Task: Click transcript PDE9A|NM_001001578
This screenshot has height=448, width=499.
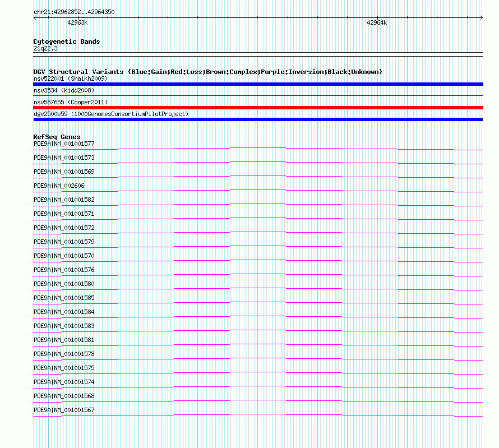Action: click(64, 354)
